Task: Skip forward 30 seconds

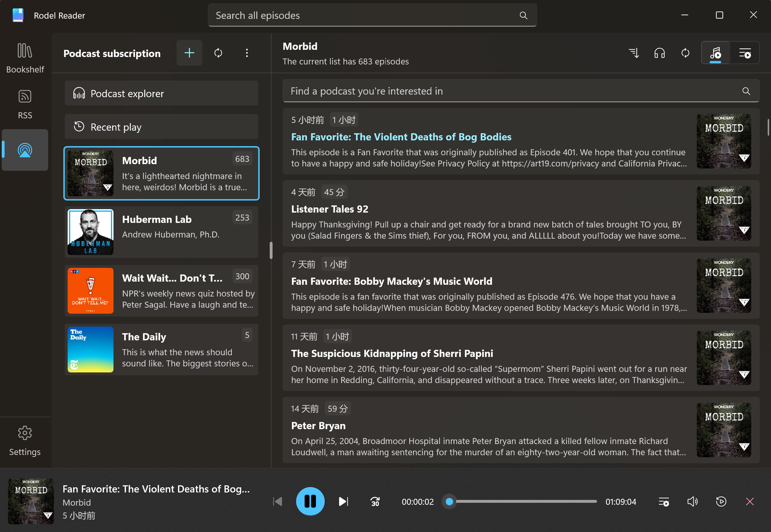Action: point(375,501)
